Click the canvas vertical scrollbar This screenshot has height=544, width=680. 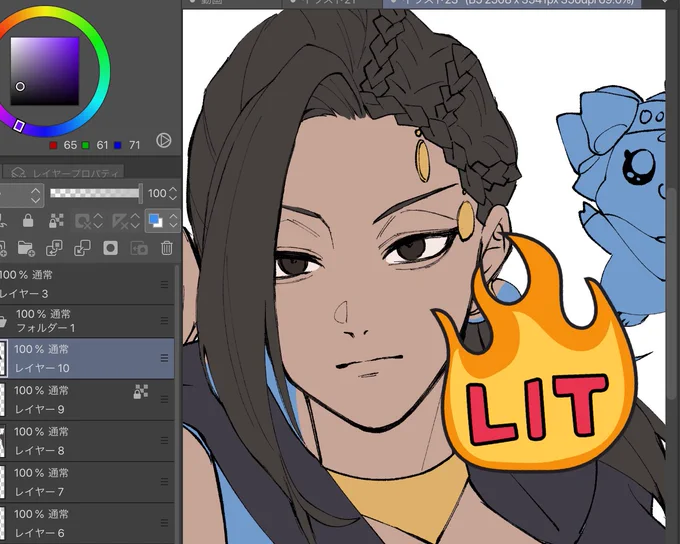point(673,295)
